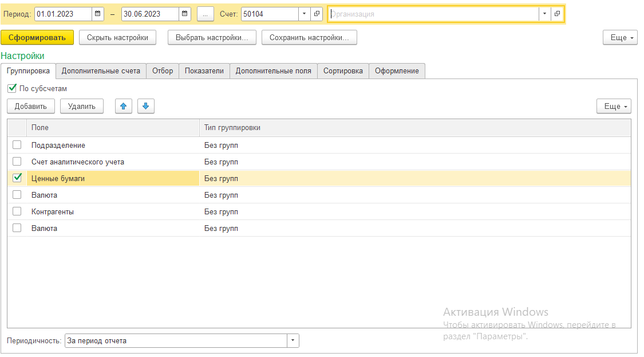Open the Периодичность dropdown
The width and height of the screenshot is (644, 357).
coord(293,341)
